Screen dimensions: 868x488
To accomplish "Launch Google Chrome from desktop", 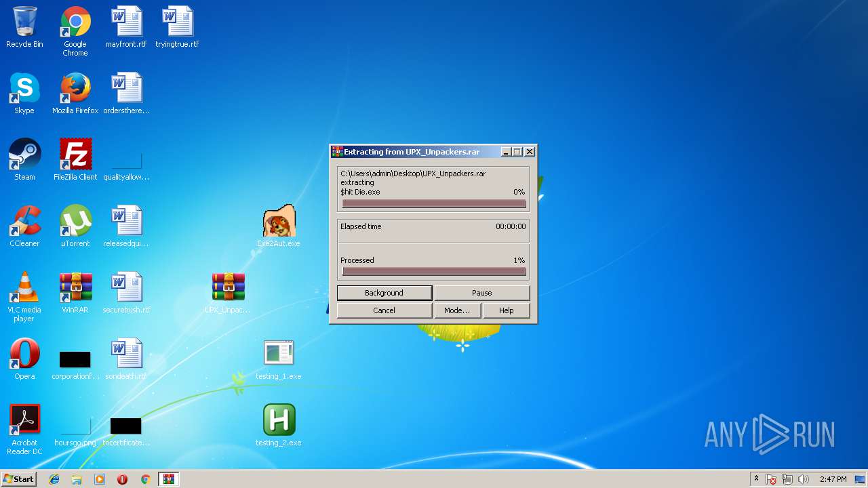I will click(75, 31).
